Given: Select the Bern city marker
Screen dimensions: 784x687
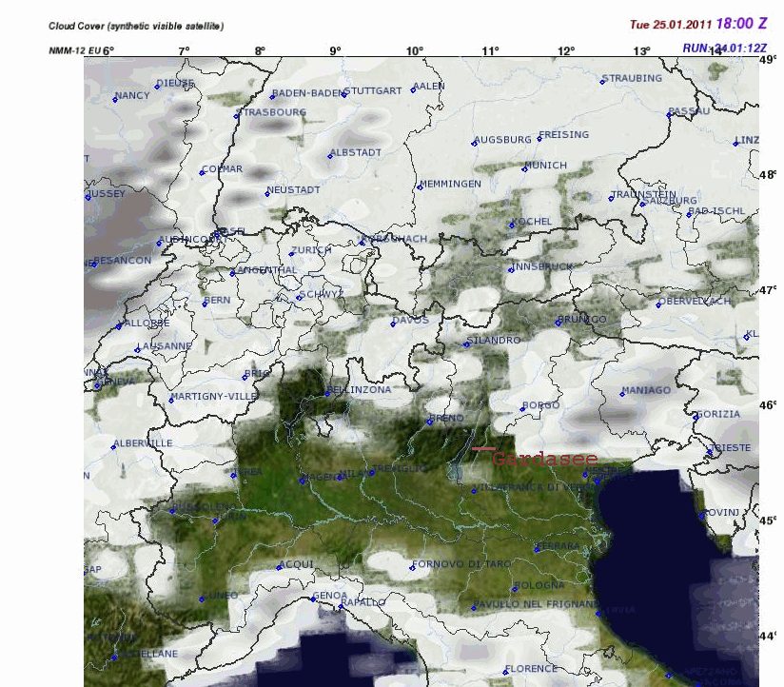Looking at the screenshot, I should pos(203,305).
